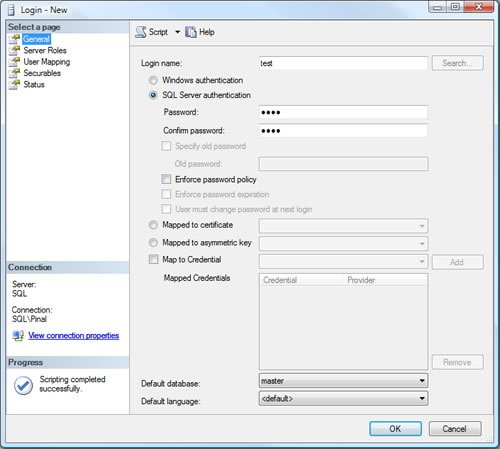
Task: Open the Mapped to asymmetric key dropdown
Action: point(343,244)
